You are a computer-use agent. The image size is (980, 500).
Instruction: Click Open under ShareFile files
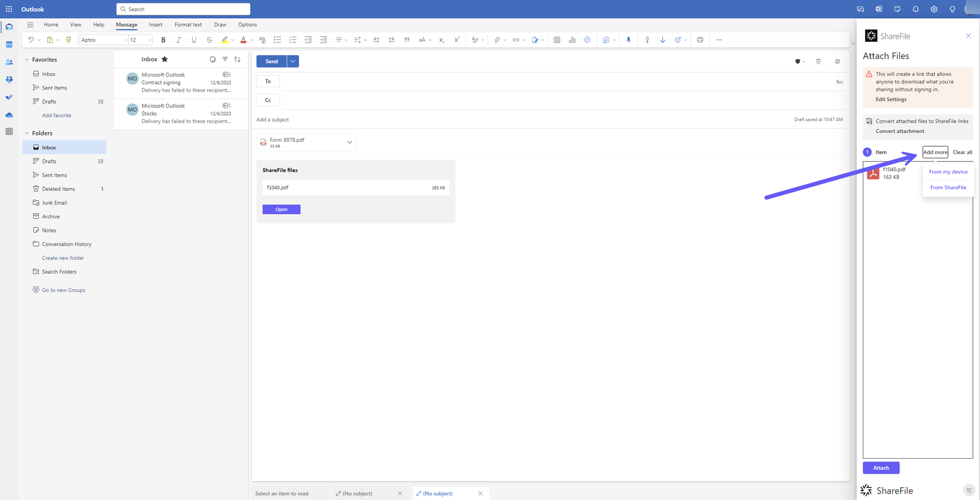282,209
